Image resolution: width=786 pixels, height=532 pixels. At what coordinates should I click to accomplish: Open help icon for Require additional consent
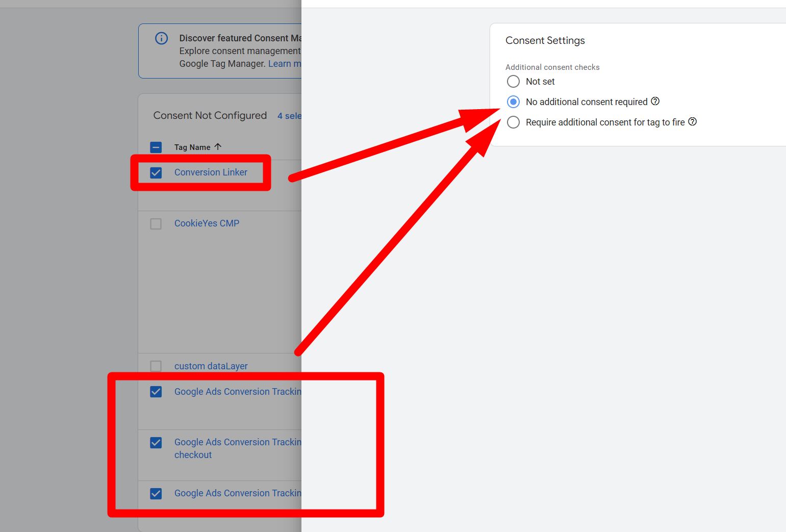tap(693, 122)
